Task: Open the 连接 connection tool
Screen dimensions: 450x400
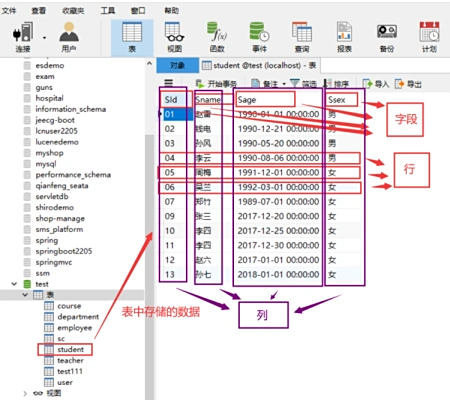Action: click(23, 37)
